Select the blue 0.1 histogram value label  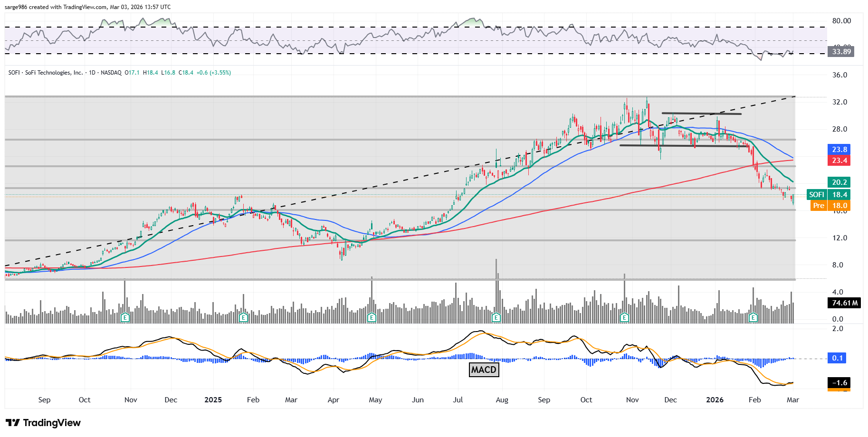(x=837, y=358)
